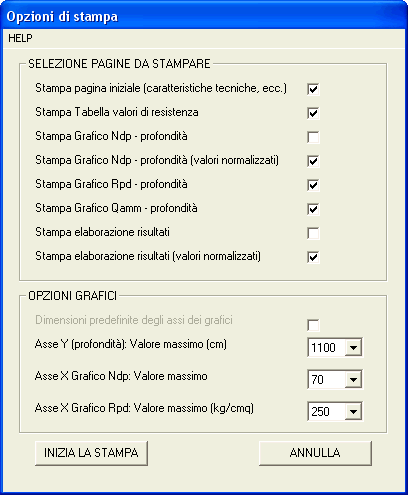
Task: Tick Dimensioni predefinite degli assi checkbox
Action: coord(313,325)
